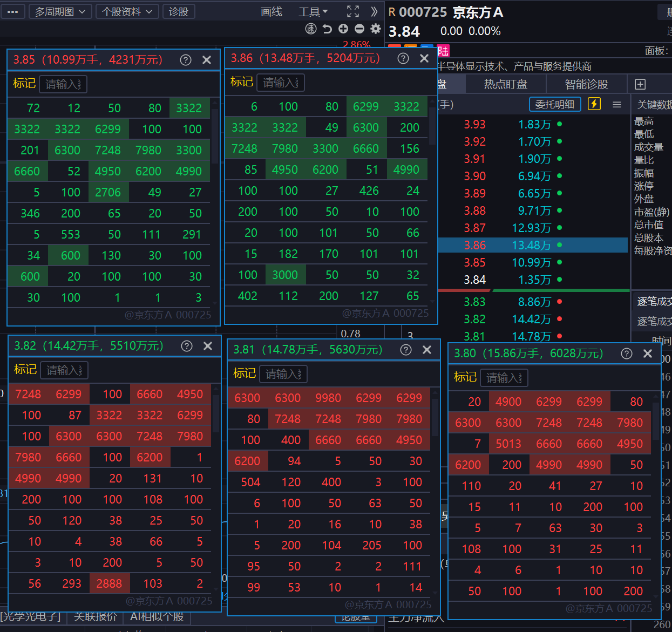Click the 京东方A stock name header
Screen dimensions: 672x632
pos(478,12)
